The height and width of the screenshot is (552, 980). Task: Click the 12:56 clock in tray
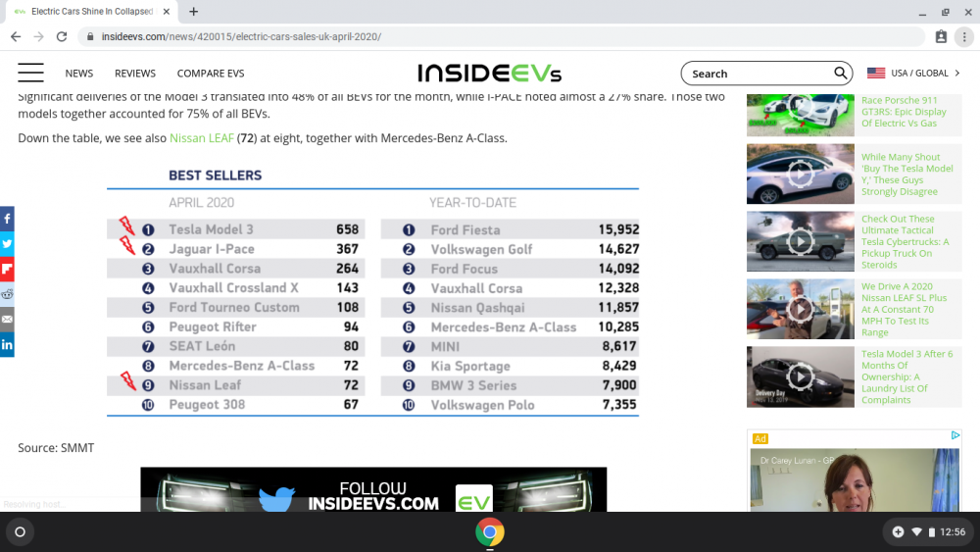953,532
